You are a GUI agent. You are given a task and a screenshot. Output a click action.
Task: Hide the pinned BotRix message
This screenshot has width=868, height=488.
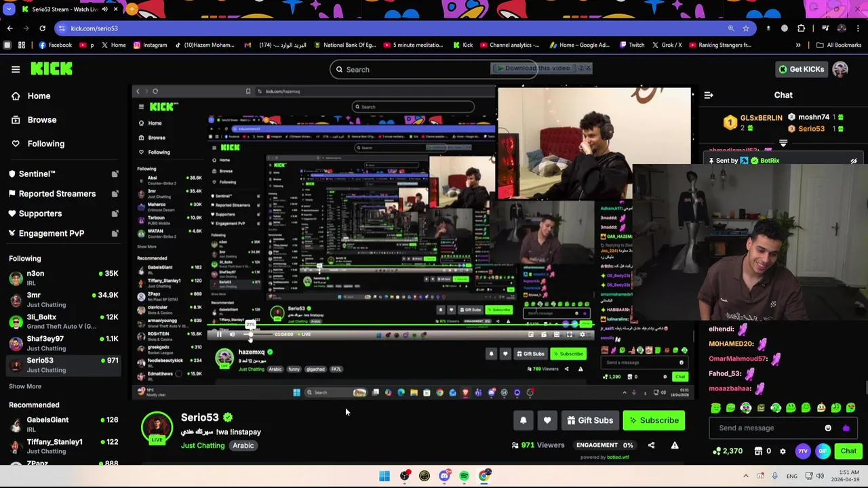(x=854, y=161)
